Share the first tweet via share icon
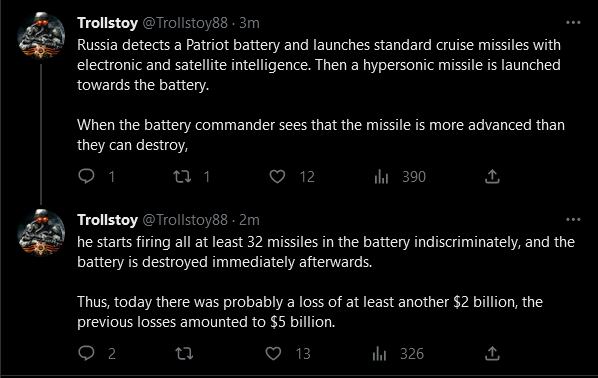This screenshot has width=598, height=378. point(492,177)
